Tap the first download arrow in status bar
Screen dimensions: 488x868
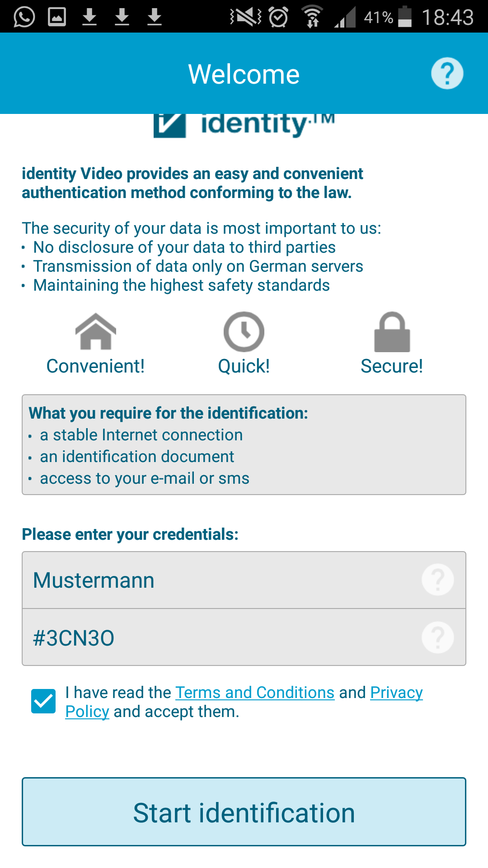click(x=89, y=17)
